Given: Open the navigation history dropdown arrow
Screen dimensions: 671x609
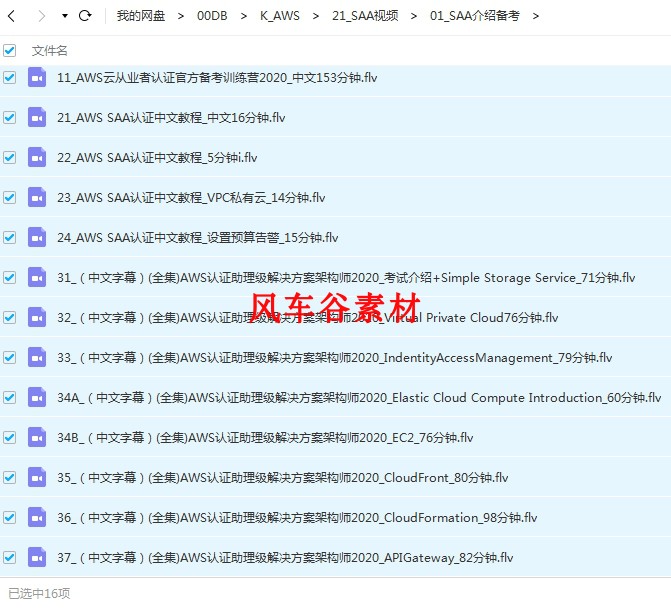Looking at the screenshot, I should pyautogui.click(x=65, y=16).
